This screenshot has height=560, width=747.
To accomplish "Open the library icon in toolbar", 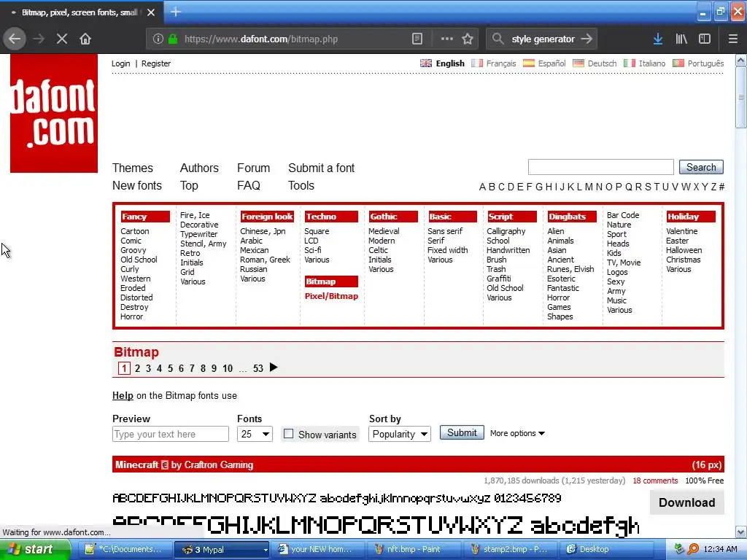I will pos(681,39).
